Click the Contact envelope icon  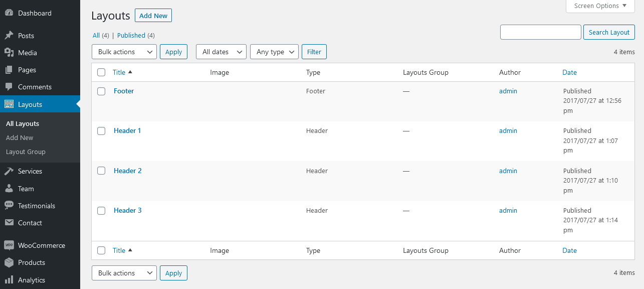(x=9, y=223)
